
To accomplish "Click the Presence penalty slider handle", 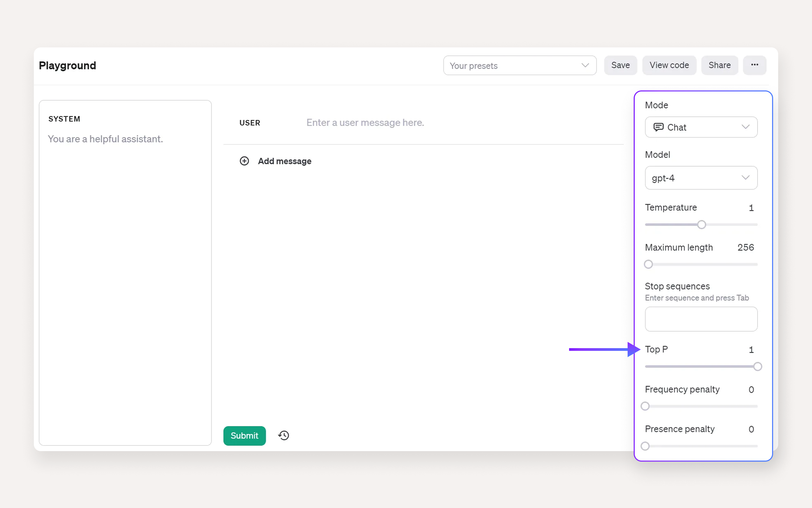I will [x=645, y=446].
